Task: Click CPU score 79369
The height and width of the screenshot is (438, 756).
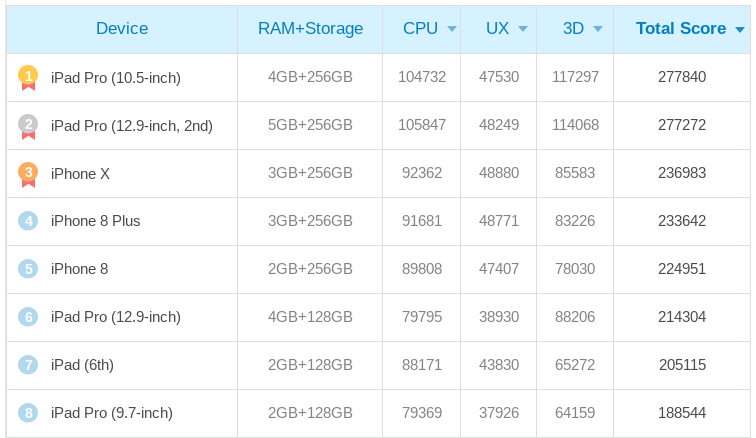Action: click(422, 413)
